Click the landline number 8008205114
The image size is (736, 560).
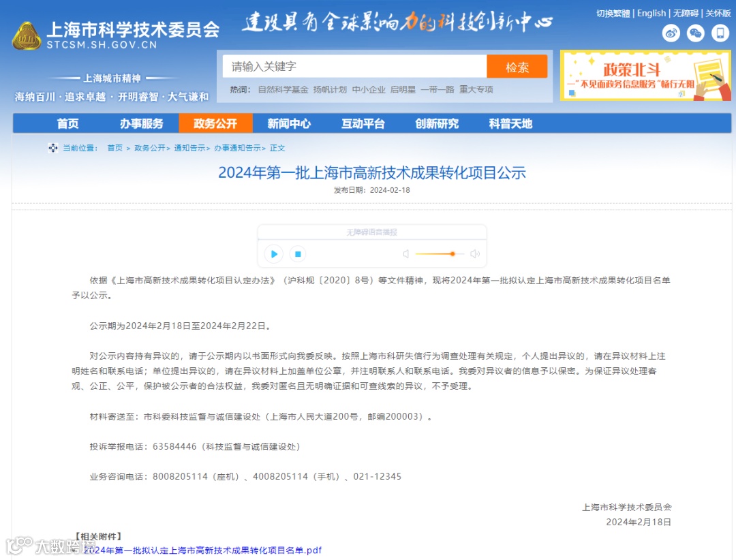point(180,476)
